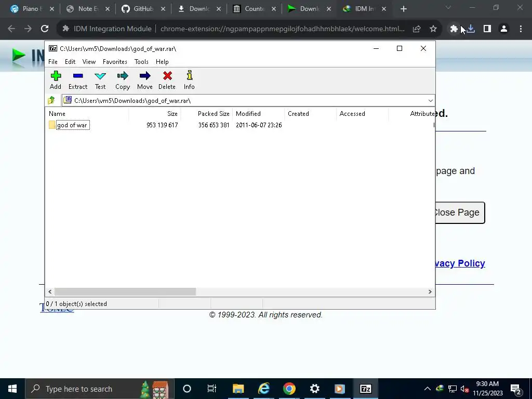This screenshot has height=399, width=532.
Task: Switch to the GitHub browser tab
Action: [142, 9]
